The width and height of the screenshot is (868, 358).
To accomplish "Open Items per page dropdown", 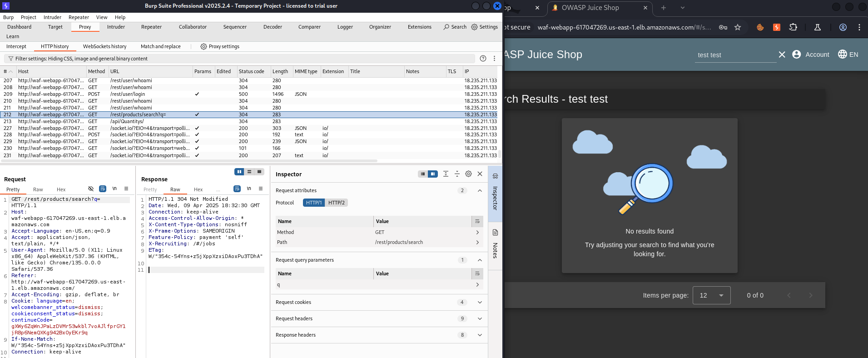I will tap(711, 295).
